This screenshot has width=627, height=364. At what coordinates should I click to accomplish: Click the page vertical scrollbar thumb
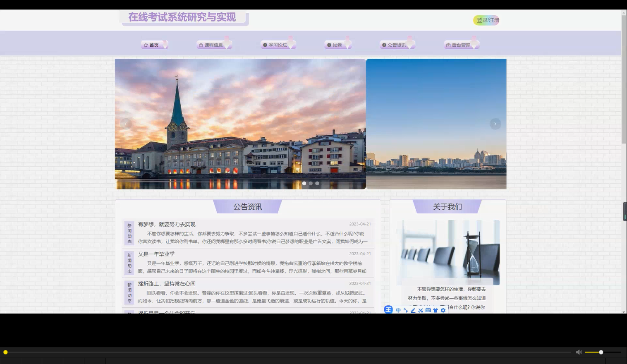point(624,79)
